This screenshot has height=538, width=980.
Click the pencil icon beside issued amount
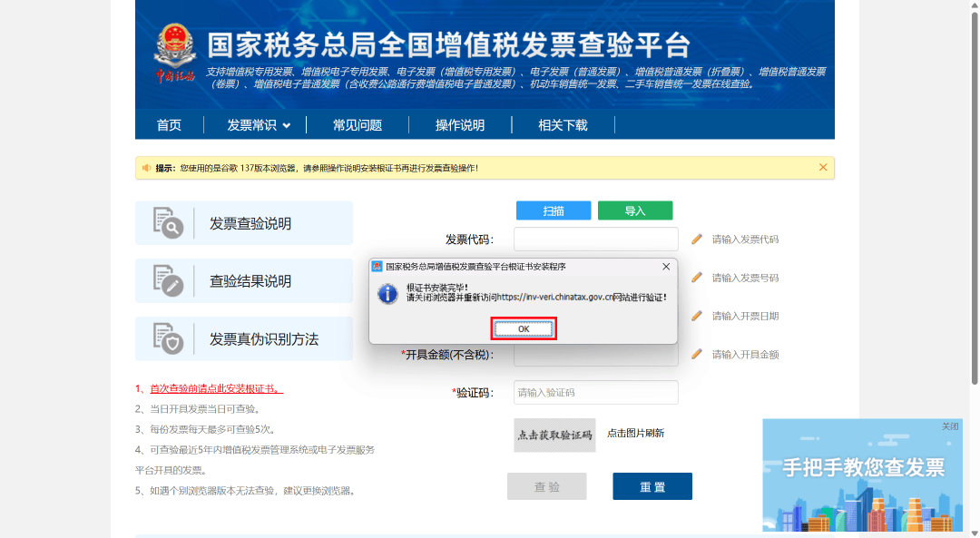[x=697, y=355]
